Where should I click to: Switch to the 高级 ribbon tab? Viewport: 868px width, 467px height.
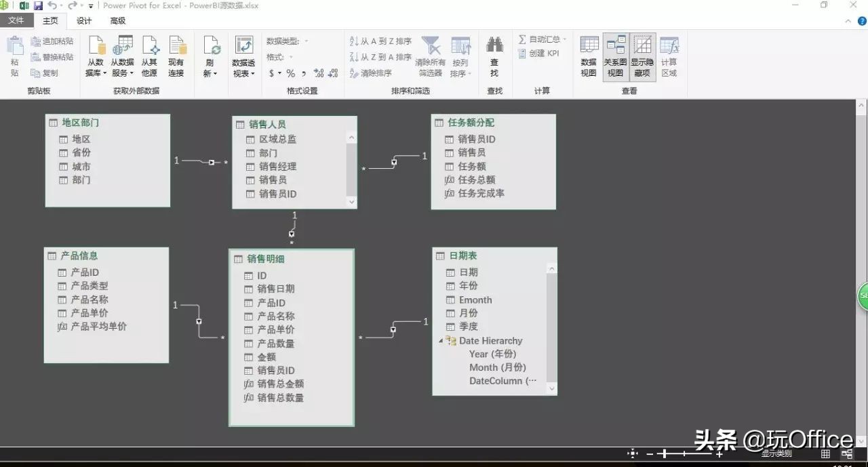point(117,21)
